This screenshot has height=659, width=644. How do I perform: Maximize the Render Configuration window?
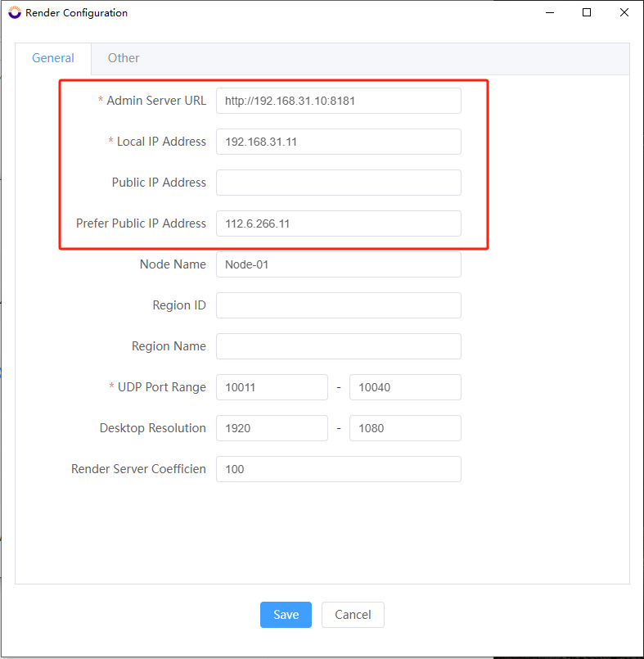tap(587, 13)
